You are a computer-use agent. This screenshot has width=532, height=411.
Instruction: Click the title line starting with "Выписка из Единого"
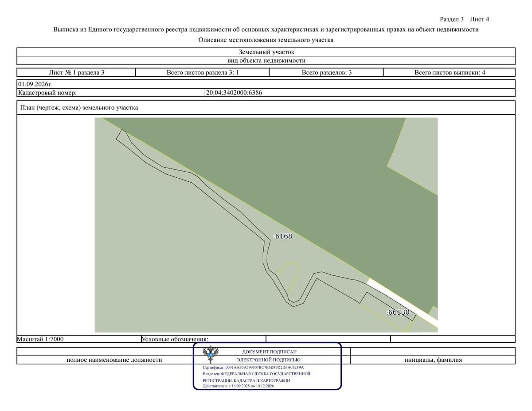(x=266, y=30)
